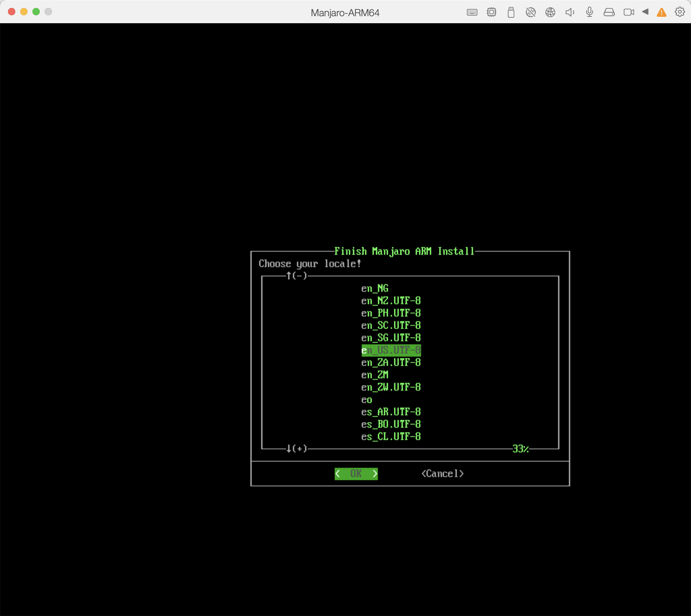Click the OK button in the locale dialog
Screen dimensions: 691x616
click(356, 474)
